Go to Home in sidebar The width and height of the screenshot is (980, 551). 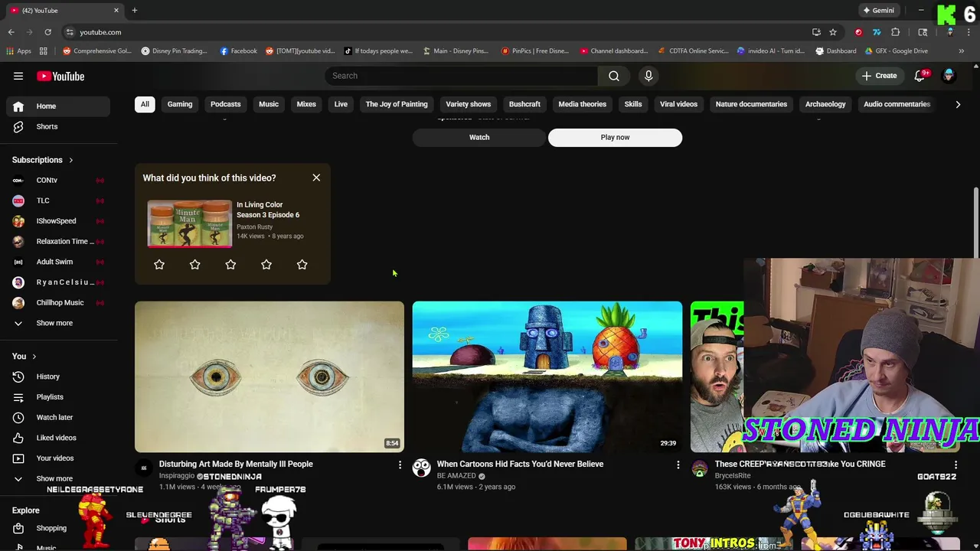tap(59, 106)
